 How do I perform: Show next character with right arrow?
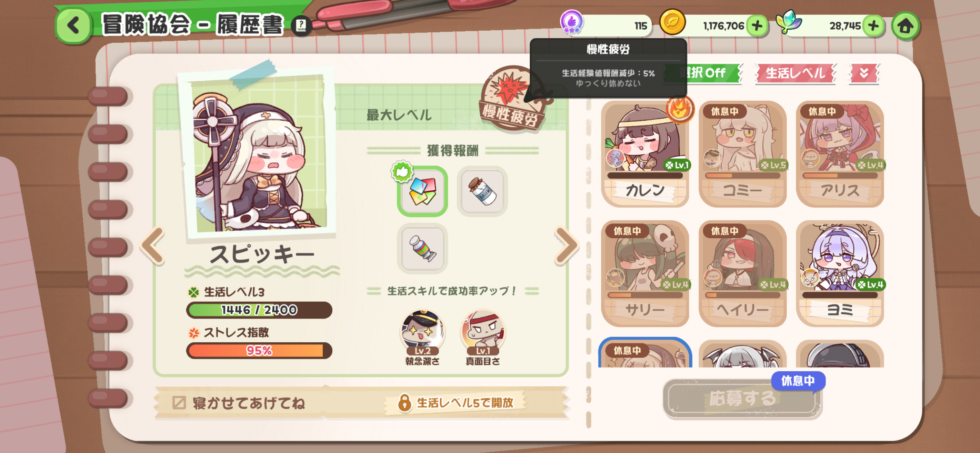[x=566, y=245]
